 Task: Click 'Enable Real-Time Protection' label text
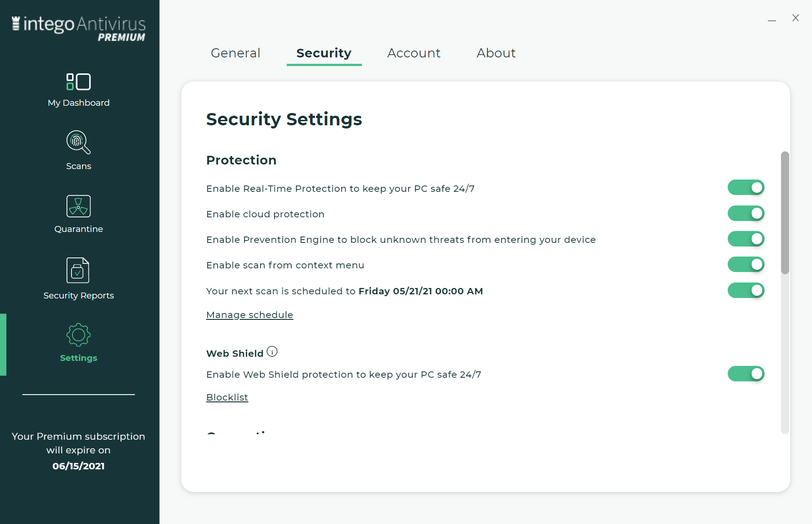click(340, 189)
